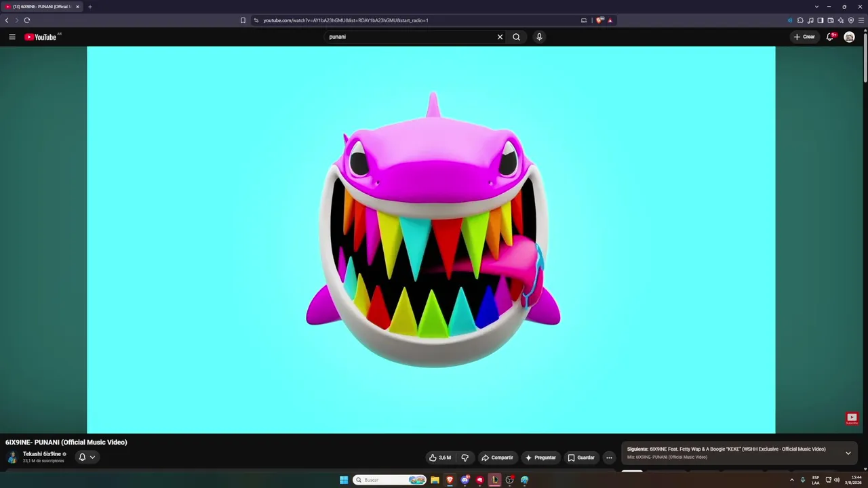Open the browser extensions puzzle icon

800,20
